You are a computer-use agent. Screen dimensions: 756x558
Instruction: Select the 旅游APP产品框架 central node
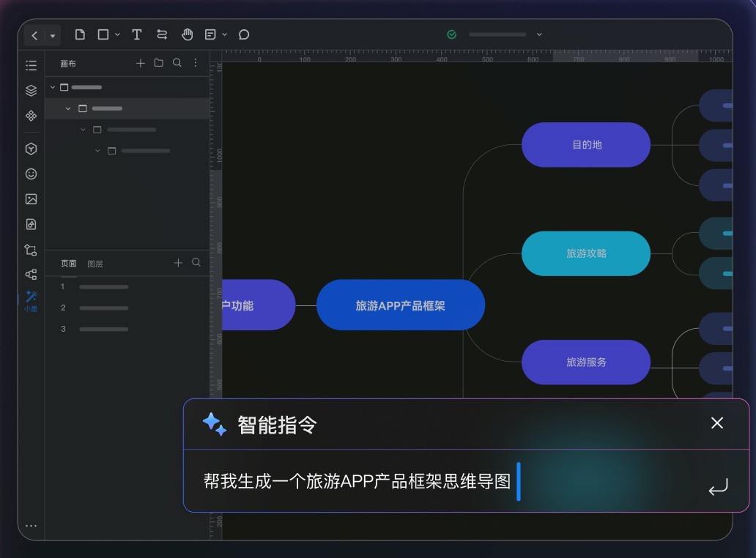tap(400, 305)
